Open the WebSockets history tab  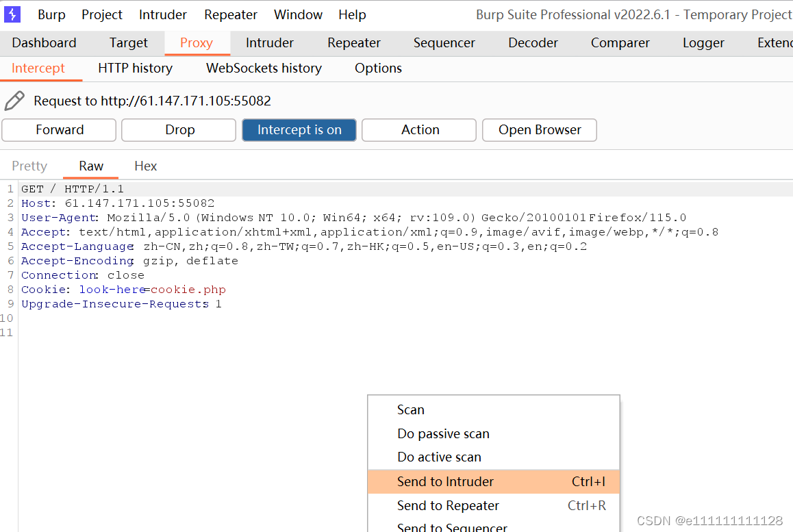coord(263,68)
